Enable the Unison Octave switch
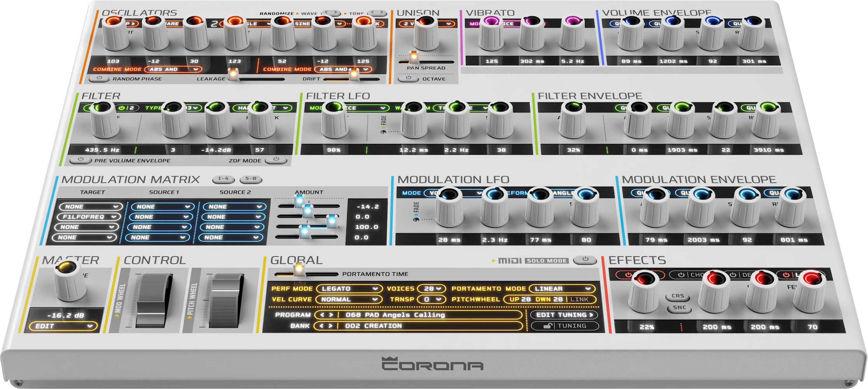 408,79
